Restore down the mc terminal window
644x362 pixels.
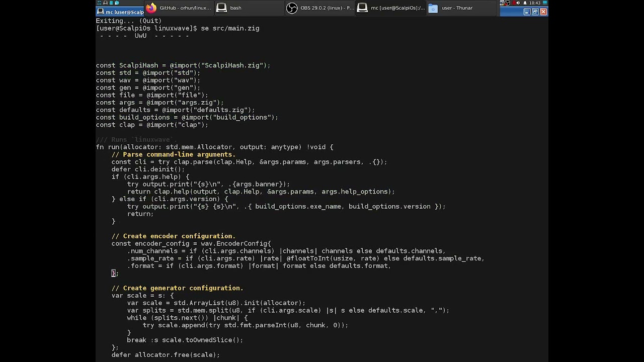click(535, 12)
